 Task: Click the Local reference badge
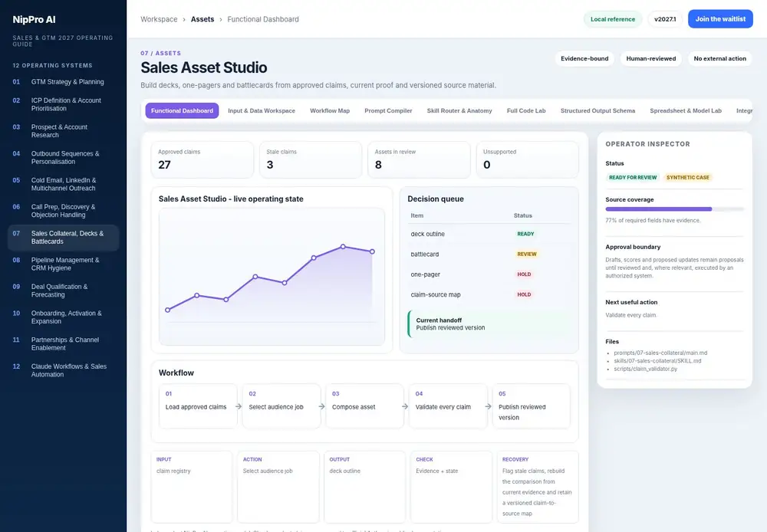612,19
